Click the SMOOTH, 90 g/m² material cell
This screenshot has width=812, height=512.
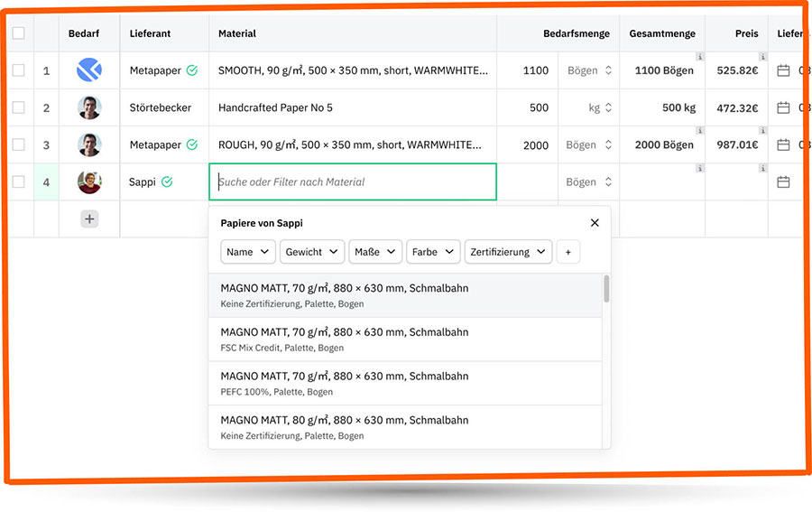point(353,70)
